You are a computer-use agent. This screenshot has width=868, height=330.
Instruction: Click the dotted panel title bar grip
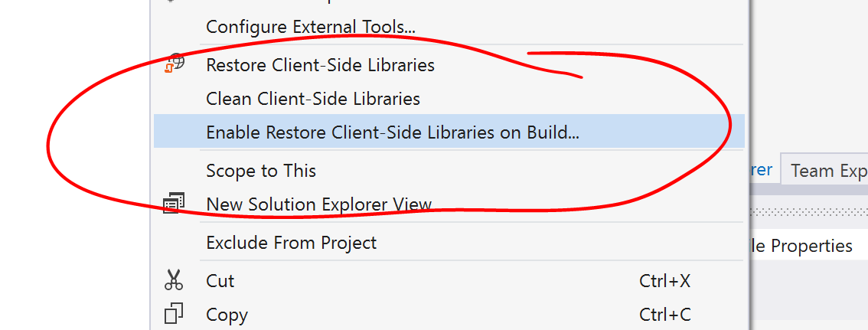point(808,211)
